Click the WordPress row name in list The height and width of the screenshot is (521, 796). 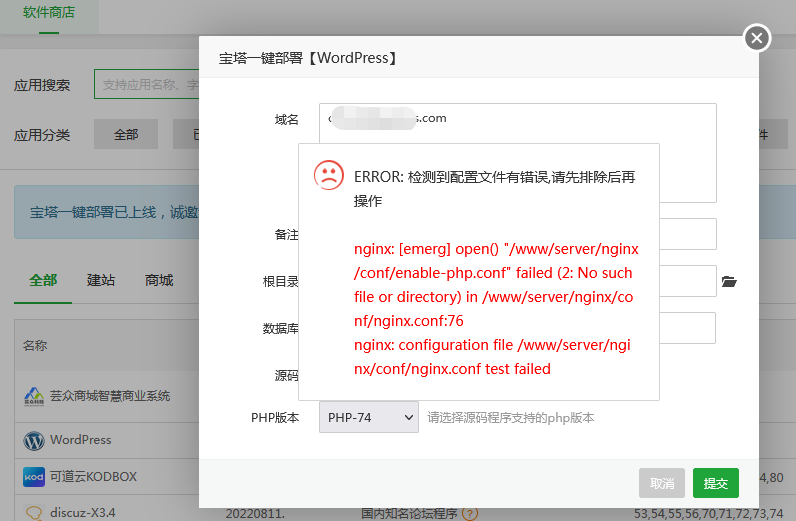pos(81,440)
